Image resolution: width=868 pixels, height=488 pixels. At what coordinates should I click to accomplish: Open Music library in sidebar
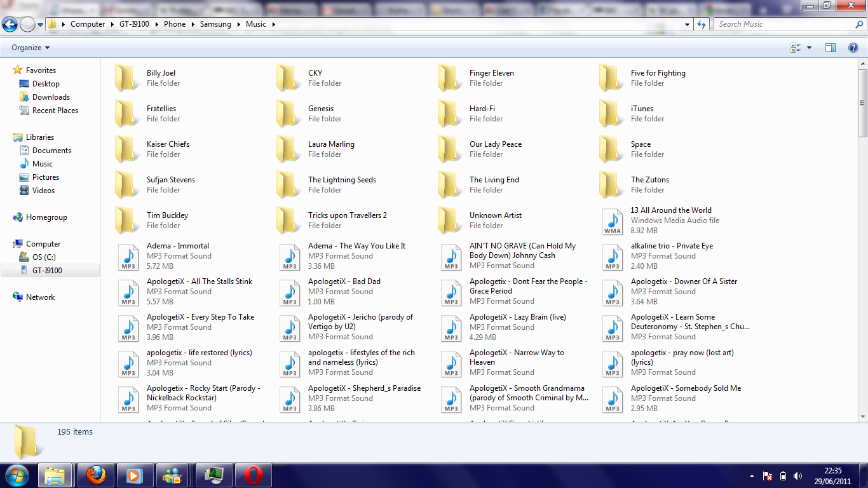click(43, 164)
